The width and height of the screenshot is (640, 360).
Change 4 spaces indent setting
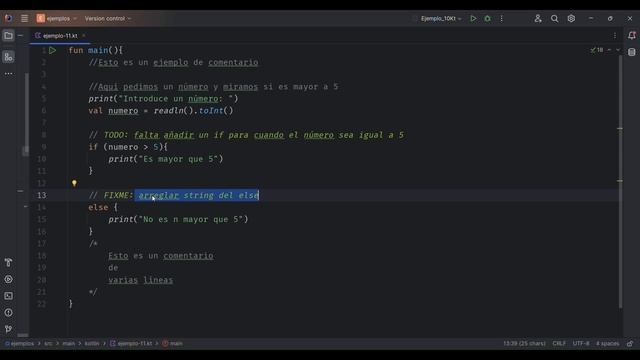click(x=607, y=344)
